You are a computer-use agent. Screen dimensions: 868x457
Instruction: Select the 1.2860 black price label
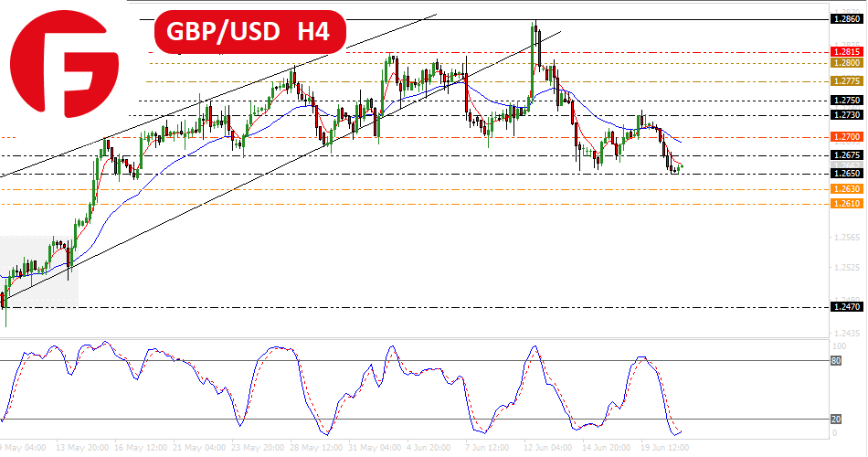846,18
